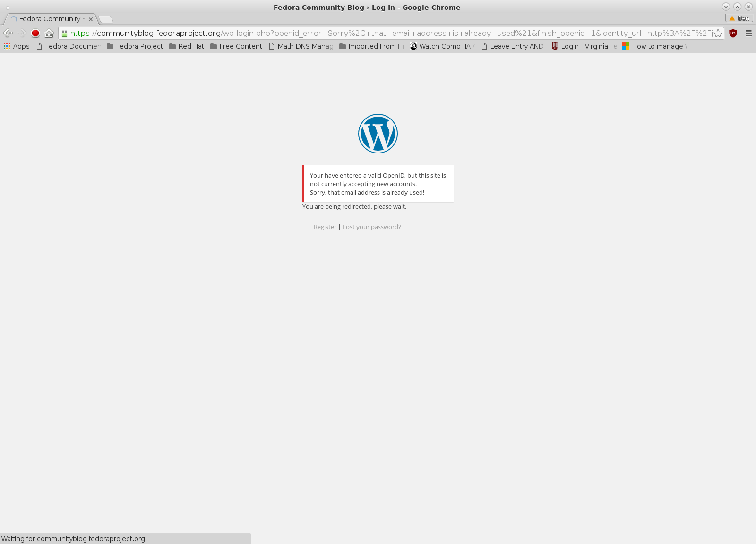756x544 pixels.
Task: Open a new tab with the blank tab button
Action: (106, 19)
